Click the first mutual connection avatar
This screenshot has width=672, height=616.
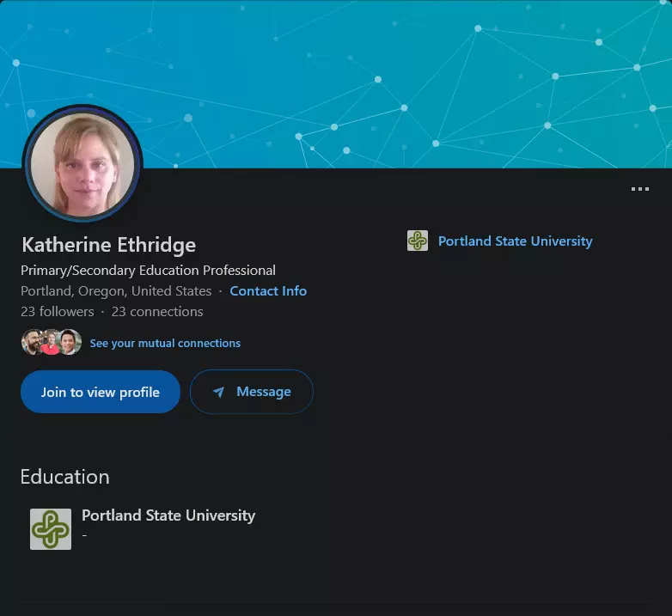tap(32, 343)
